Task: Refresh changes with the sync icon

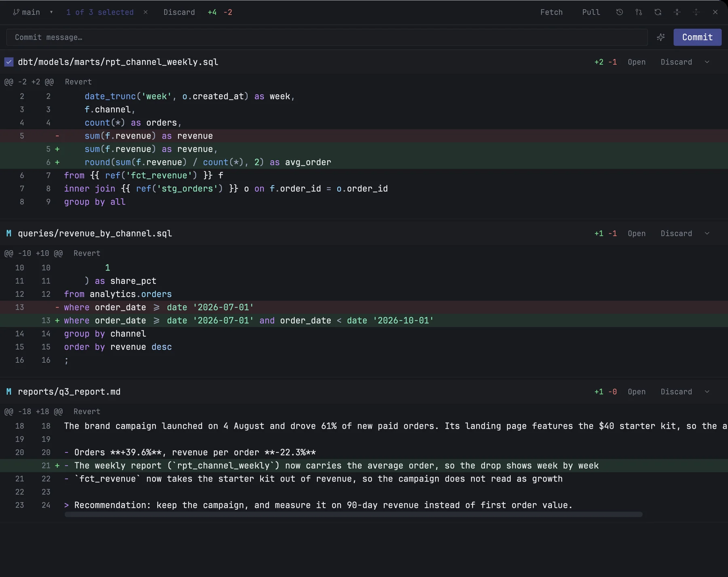Action: (x=658, y=12)
